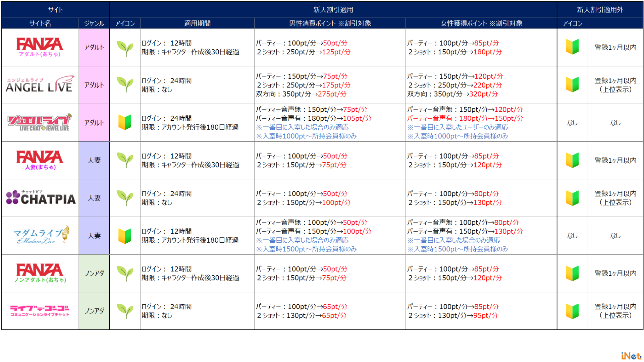The width and height of the screenshot is (644, 362).
Task: Click the ジャンル column header
Action: 94,23
